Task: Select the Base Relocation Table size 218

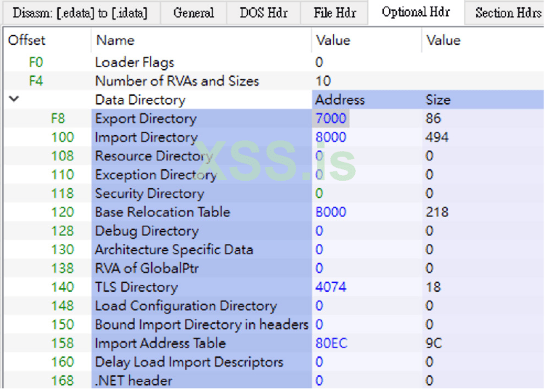Action: pos(437,212)
